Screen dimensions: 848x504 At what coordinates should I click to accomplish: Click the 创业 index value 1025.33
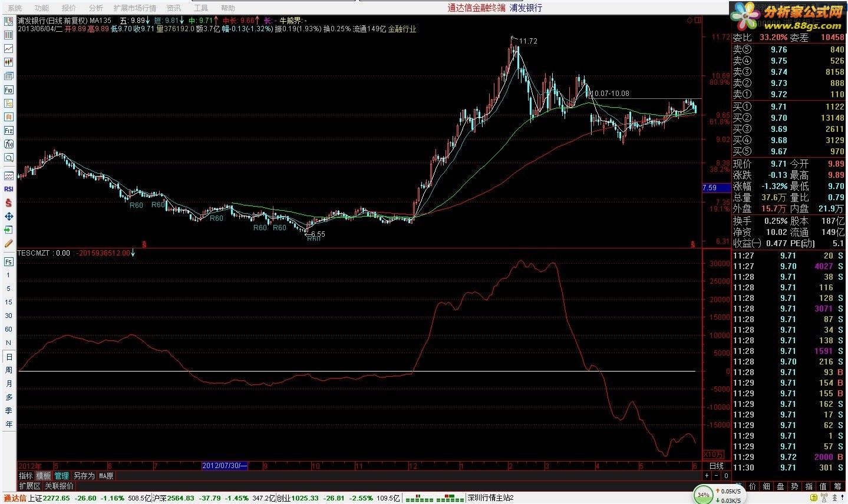tap(304, 498)
